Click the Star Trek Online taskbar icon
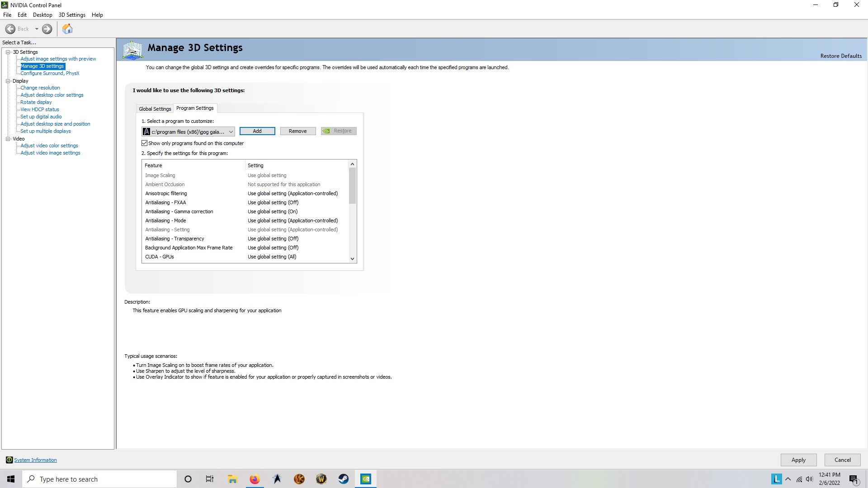This screenshot has height=488, width=868. pyautogui.click(x=277, y=479)
